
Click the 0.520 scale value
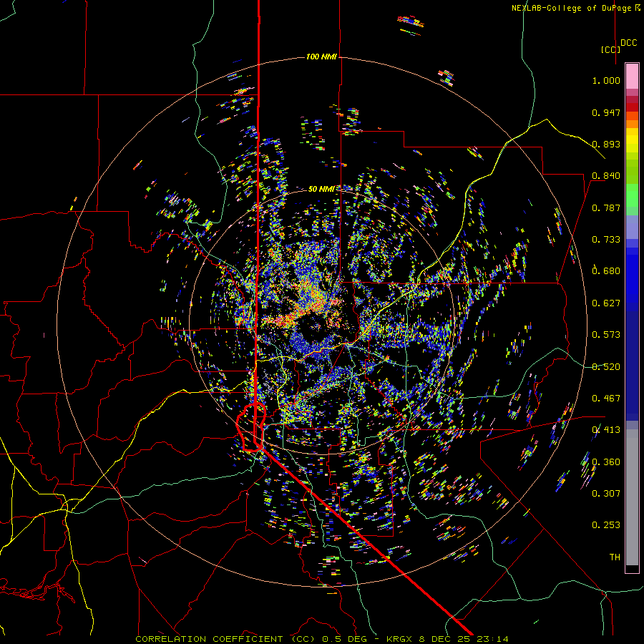(606, 367)
